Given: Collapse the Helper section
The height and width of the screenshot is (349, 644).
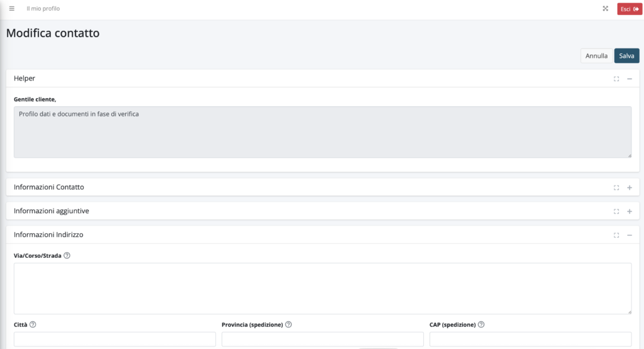Looking at the screenshot, I should (630, 79).
